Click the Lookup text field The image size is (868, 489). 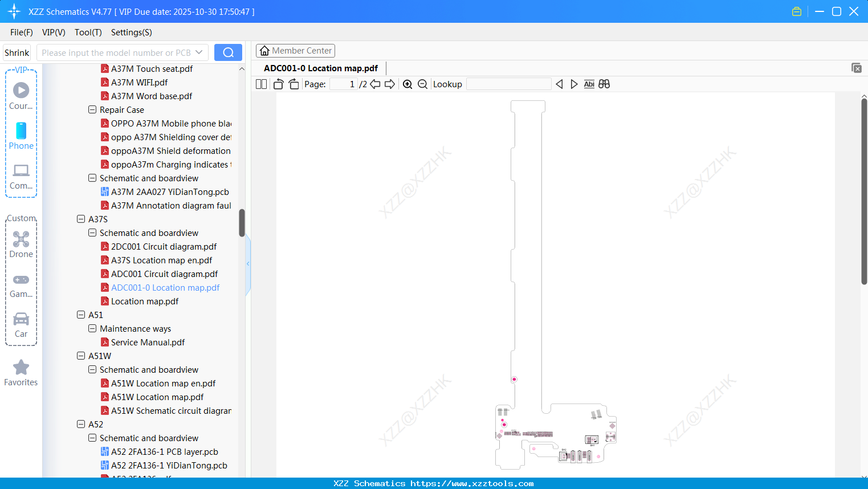coord(509,84)
